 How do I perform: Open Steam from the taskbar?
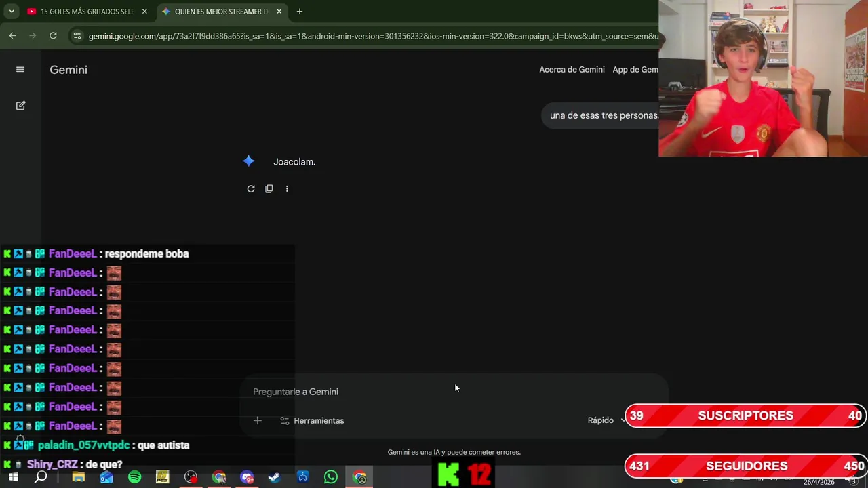(275, 477)
